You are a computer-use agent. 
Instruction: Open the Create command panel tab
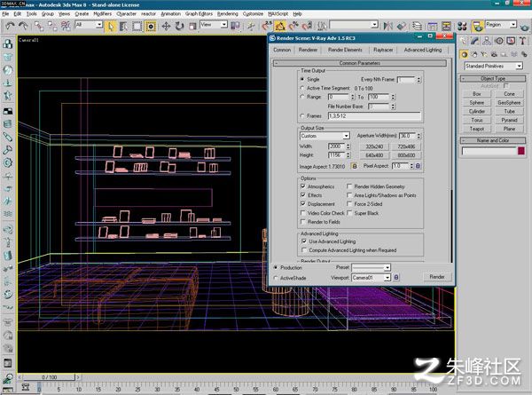point(463,41)
